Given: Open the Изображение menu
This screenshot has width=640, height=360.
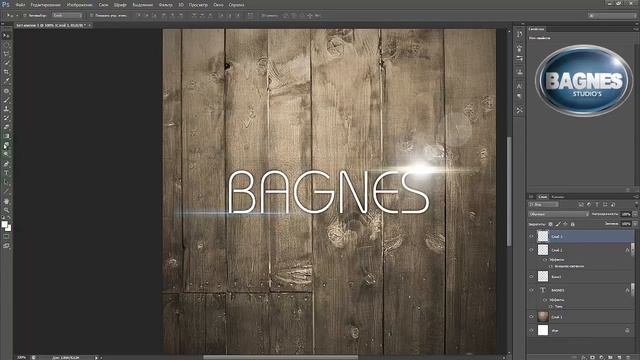Looking at the screenshot, I should tap(80, 5).
